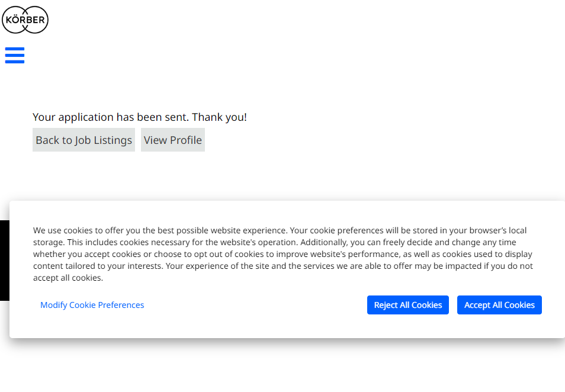Image resolution: width=565 pixels, height=392 pixels.
Task: Allow all cookies in the banner
Action: click(499, 305)
